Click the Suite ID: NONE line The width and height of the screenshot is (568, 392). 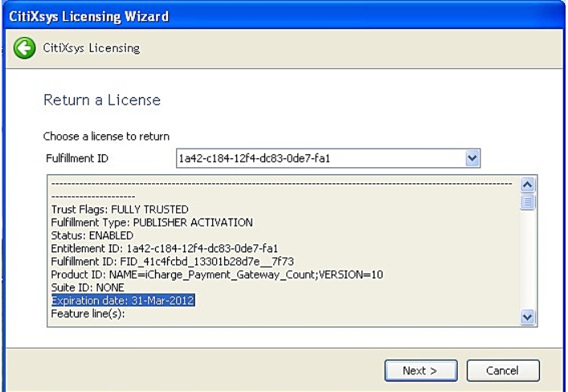[x=88, y=288]
